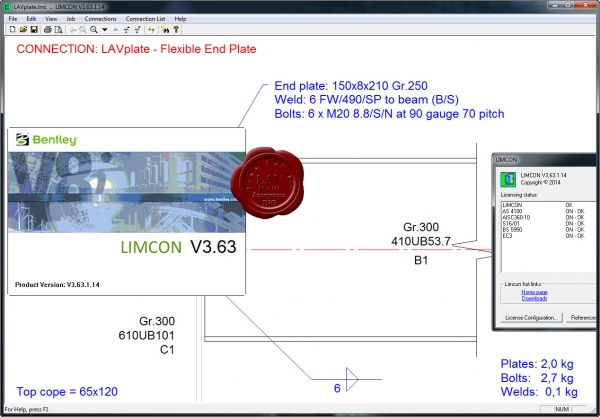The image size is (600, 417).
Task: Open the Edit menu
Action: tap(31, 19)
